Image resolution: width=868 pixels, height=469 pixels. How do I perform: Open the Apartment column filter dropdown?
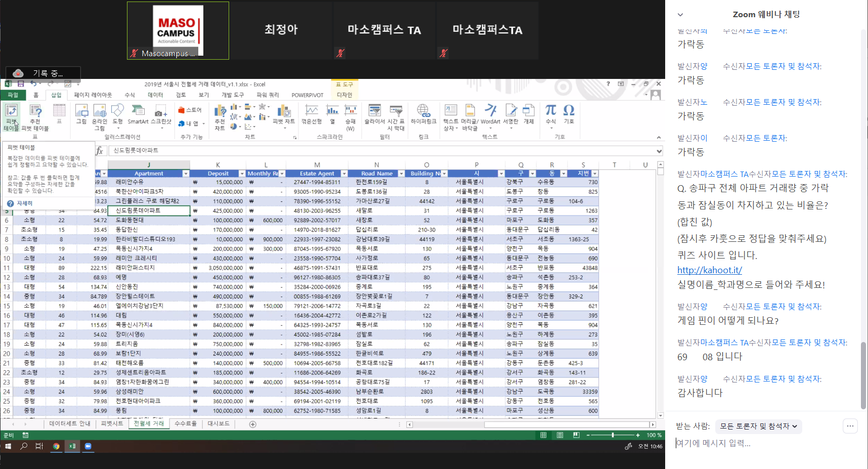186,174
